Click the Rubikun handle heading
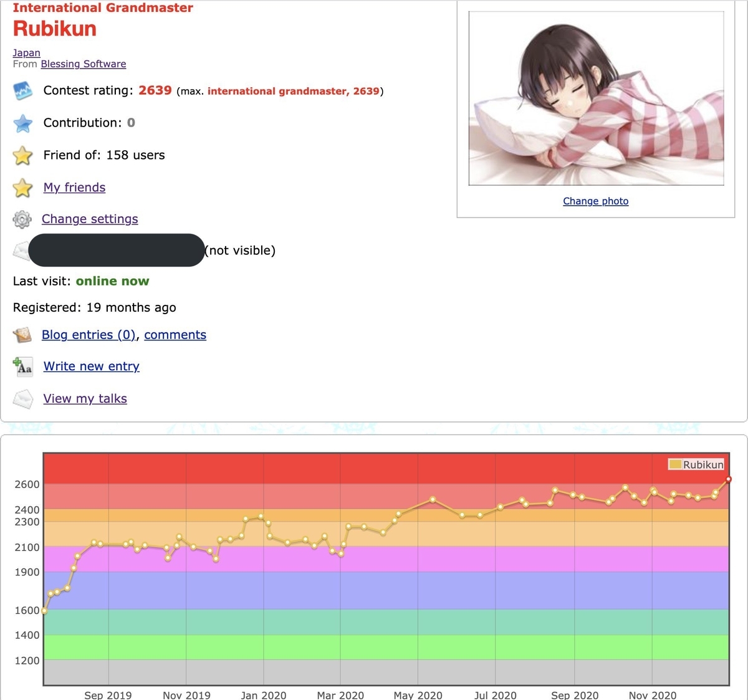The image size is (748, 700). pyautogui.click(x=55, y=29)
